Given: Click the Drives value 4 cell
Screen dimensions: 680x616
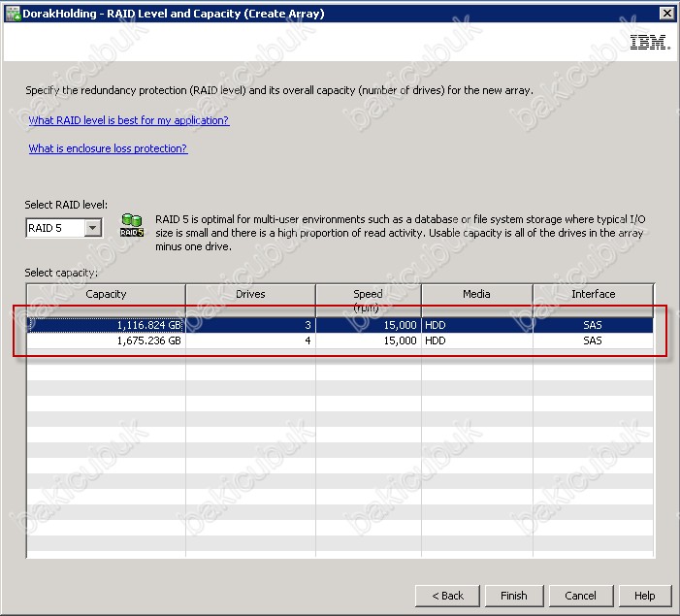Looking at the screenshot, I should click(250, 340).
